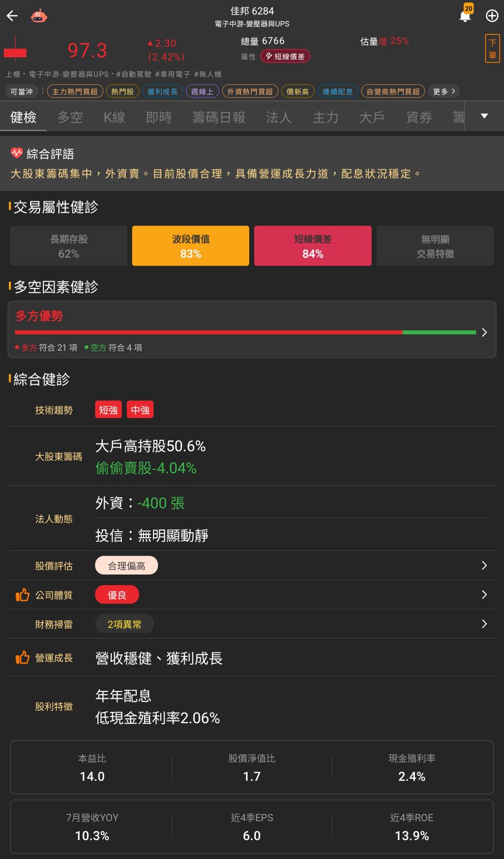Tap the 下單 order button
The image size is (504, 859).
[x=492, y=49]
